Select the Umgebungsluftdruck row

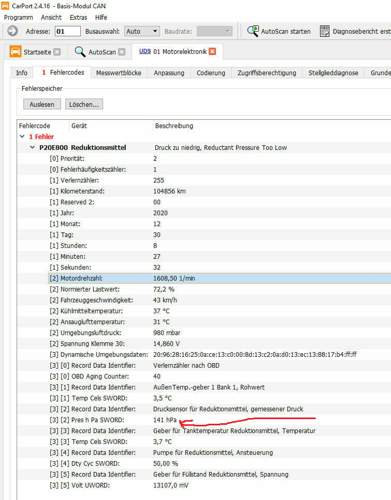[204, 333]
